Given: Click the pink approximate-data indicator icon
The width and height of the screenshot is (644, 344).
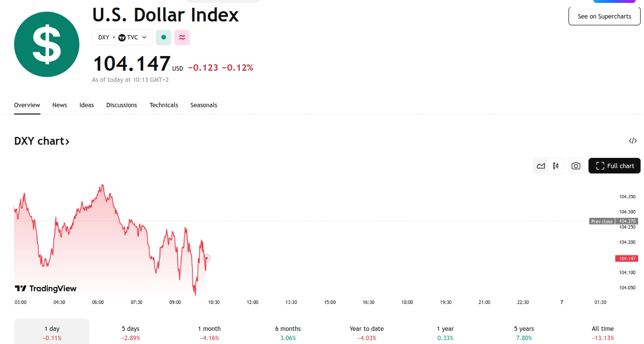Looking at the screenshot, I should pos(182,38).
